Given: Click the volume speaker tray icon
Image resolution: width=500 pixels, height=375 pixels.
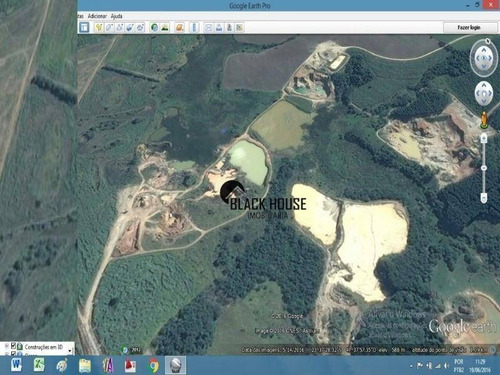Looking at the screenshot, I should point(446,366).
